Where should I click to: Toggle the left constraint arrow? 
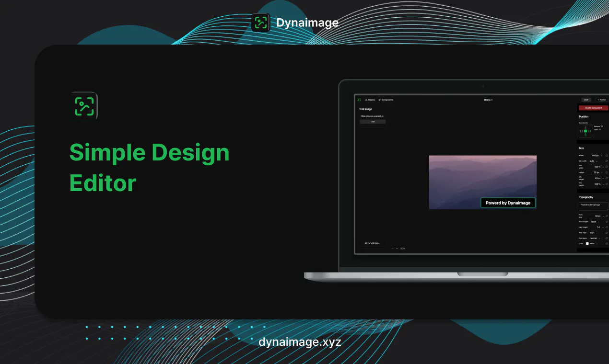click(x=582, y=131)
